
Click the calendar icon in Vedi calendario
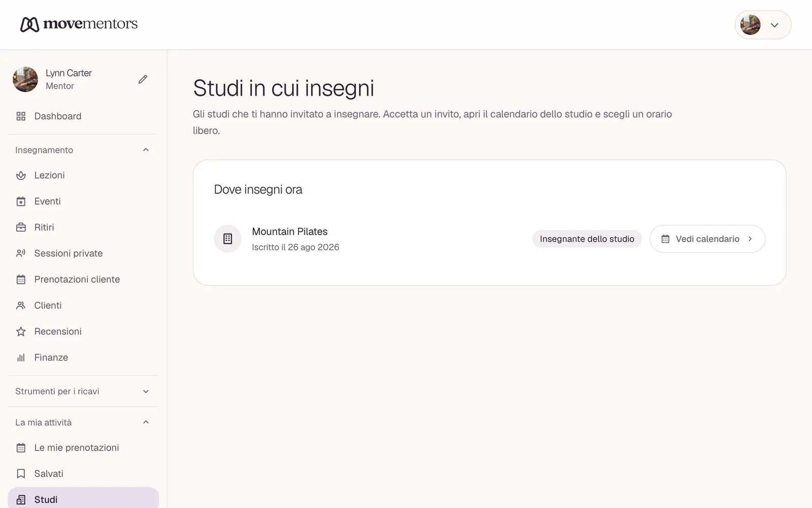tap(665, 239)
